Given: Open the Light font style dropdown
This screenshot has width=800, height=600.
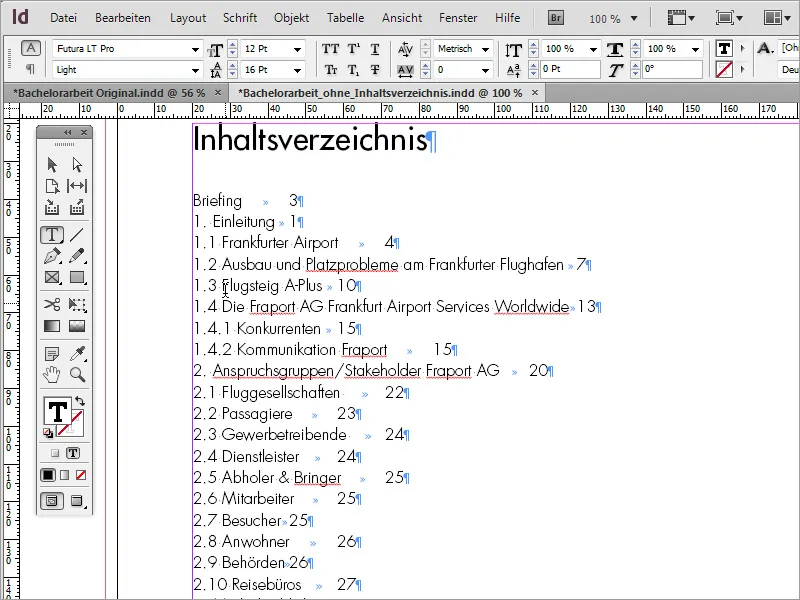Looking at the screenshot, I should click(x=195, y=70).
